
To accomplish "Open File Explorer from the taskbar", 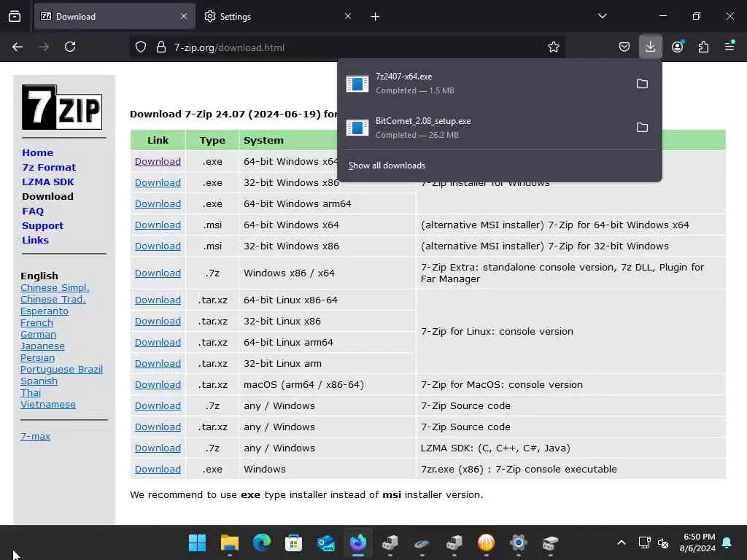I will click(230, 542).
